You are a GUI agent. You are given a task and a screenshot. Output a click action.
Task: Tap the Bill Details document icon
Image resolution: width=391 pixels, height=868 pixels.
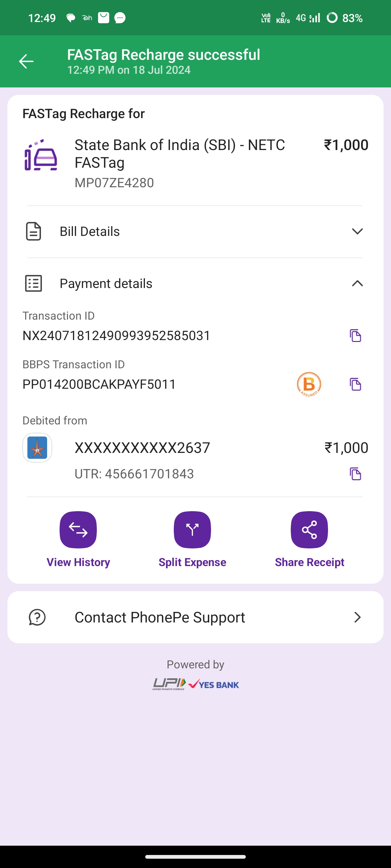coord(34,231)
